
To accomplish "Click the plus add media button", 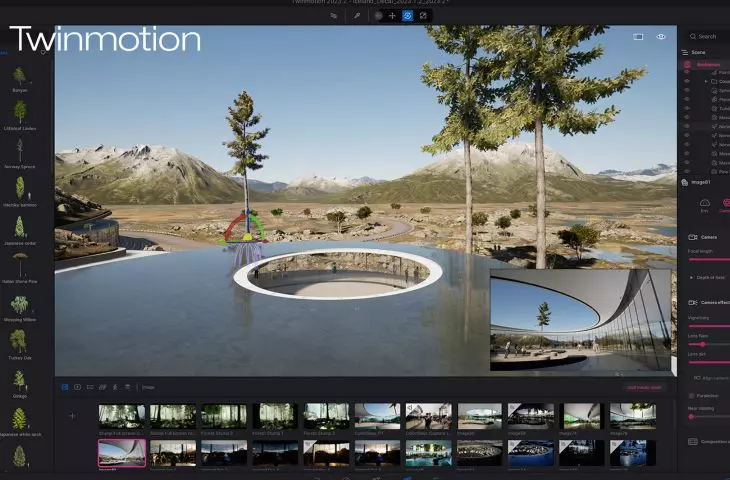I will [x=73, y=416].
